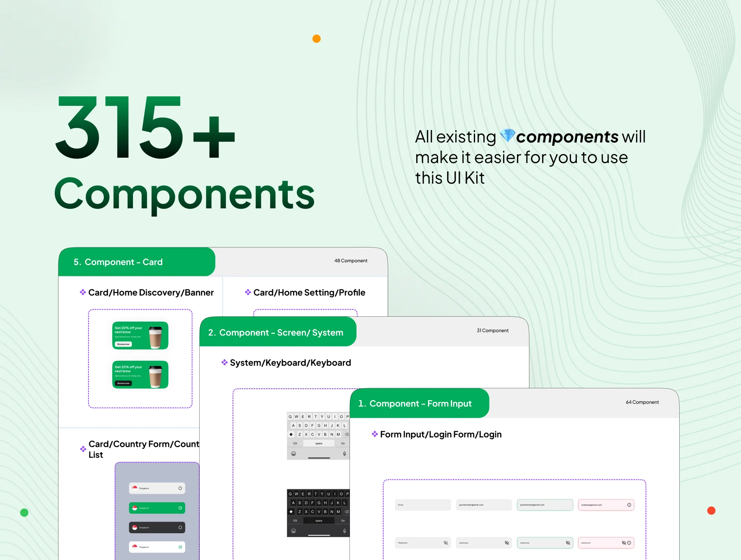Click the 'System/Keyboard/Keyboard' heading

pyautogui.click(x=290, y=363)
